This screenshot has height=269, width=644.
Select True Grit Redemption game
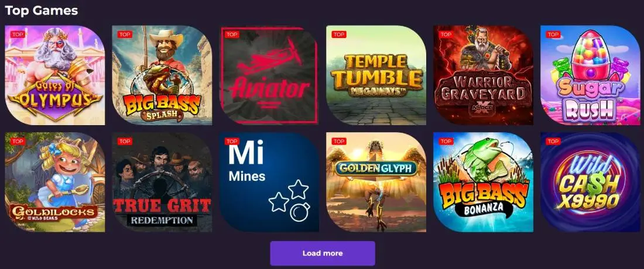click(162, 182)
